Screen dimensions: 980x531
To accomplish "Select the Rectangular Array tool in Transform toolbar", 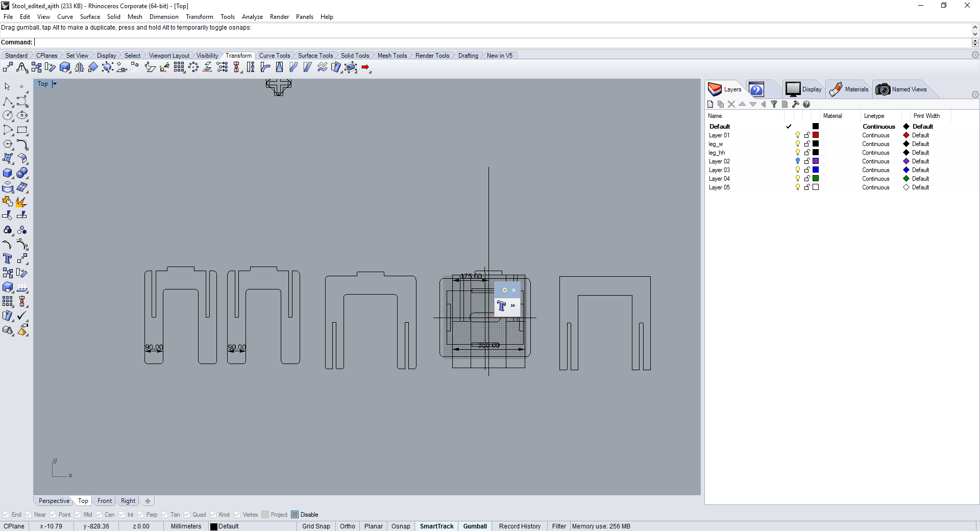I will (179, 67).
